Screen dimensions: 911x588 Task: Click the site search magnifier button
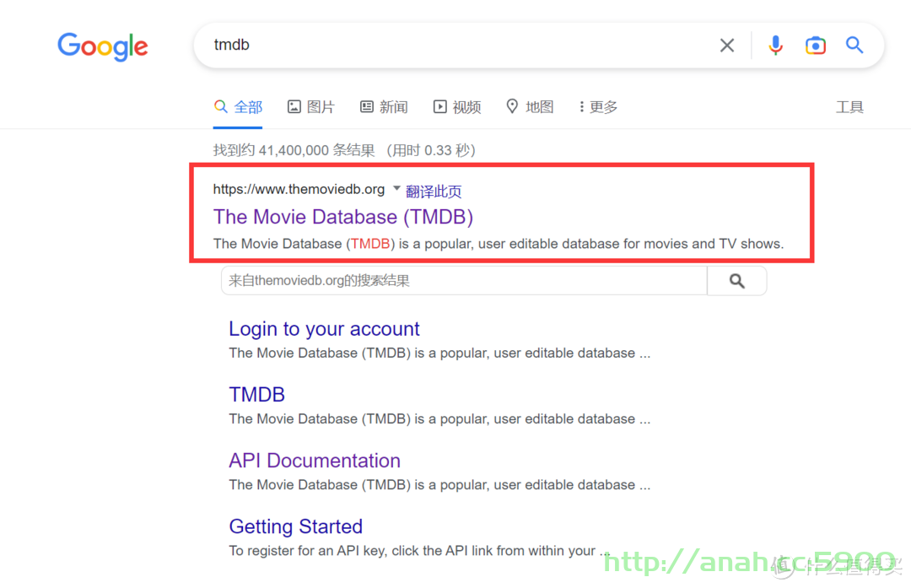click(x=736, y=281)
